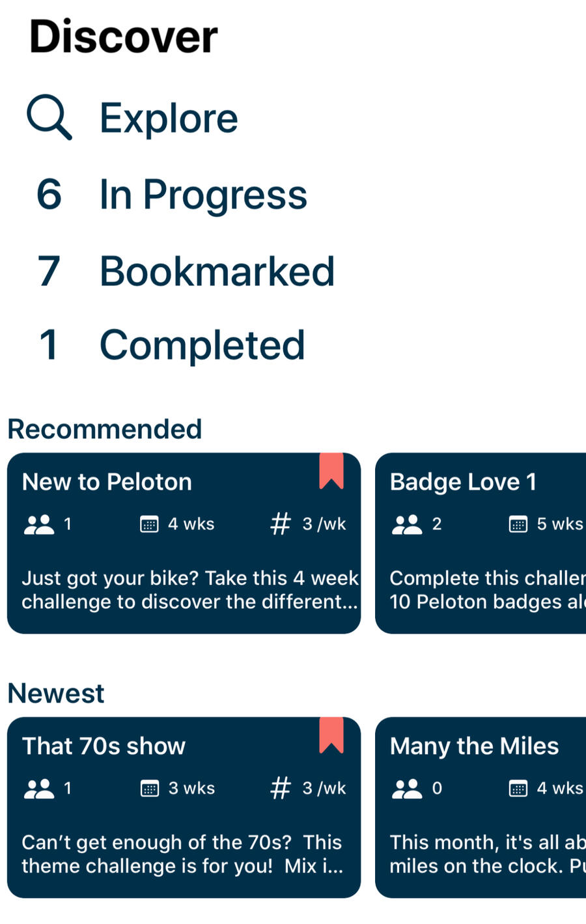Click calendar icon on Badge Love 1 card

518,524
